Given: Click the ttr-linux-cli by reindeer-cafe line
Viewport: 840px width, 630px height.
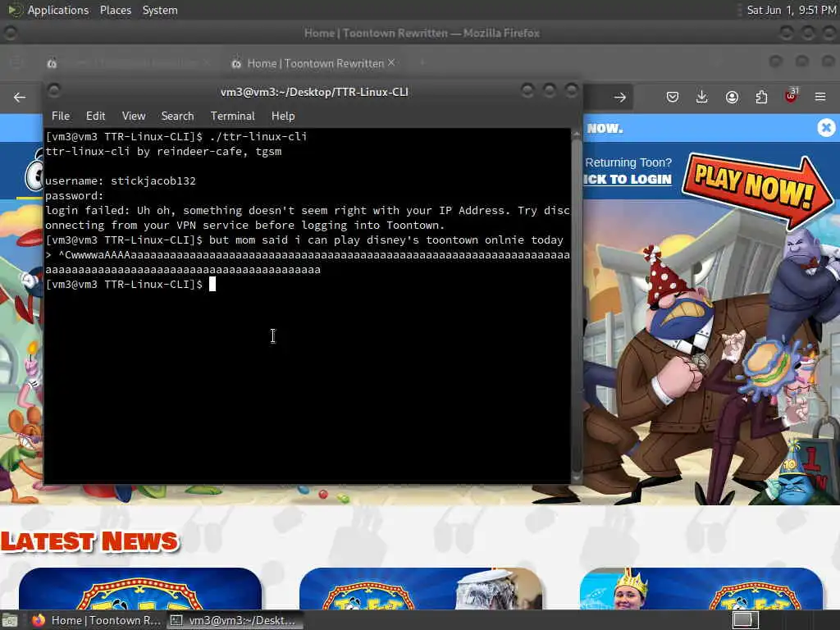Looking at the screenshot, I should (163, 152).
